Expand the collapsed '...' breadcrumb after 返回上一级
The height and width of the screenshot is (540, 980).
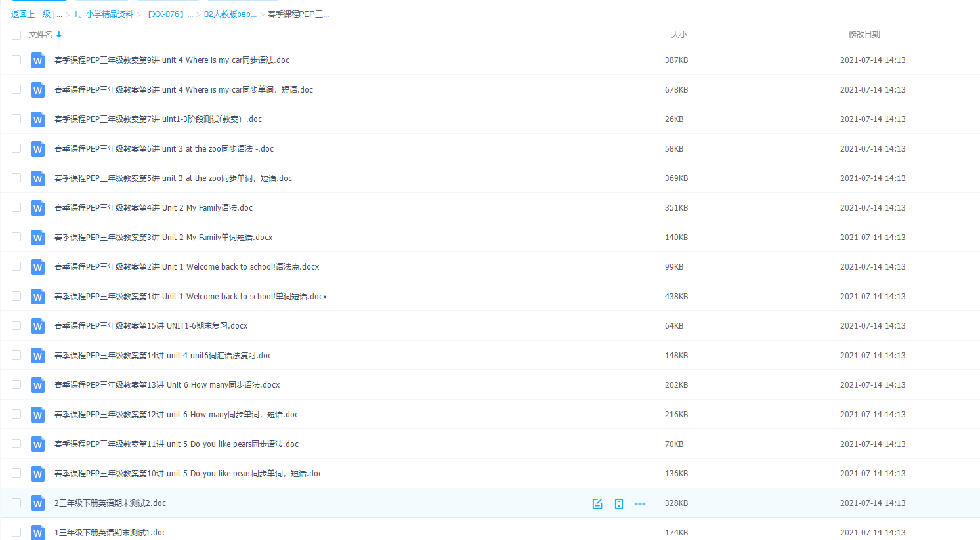(59, 14)
